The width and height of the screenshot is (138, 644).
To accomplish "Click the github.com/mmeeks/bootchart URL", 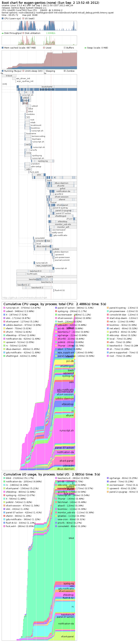I will point(25,298).
